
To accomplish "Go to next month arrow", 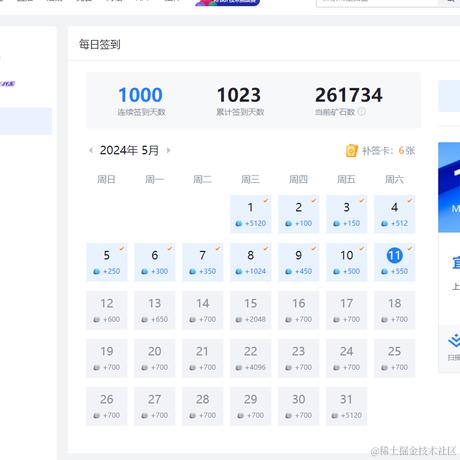I will point(168,150).
